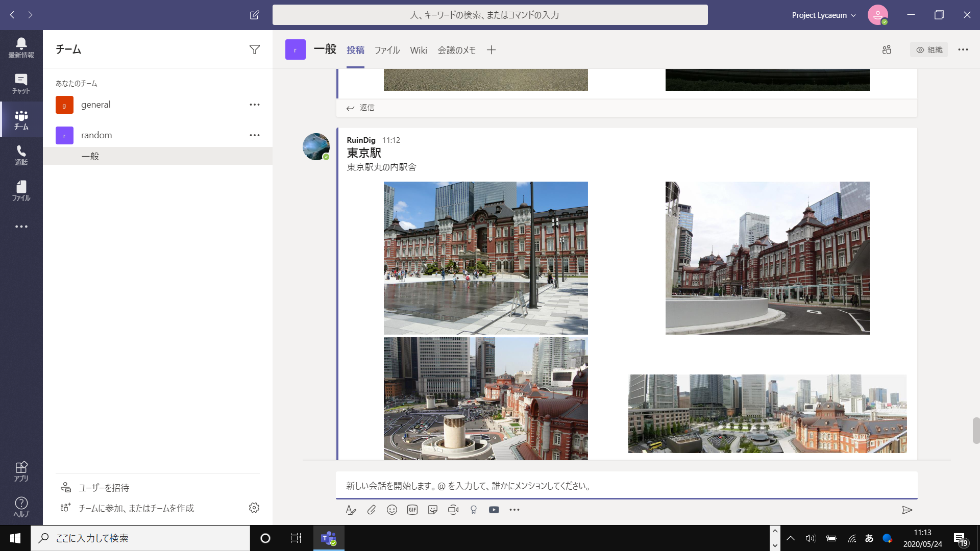Open more options for the random team
The image size is (980, 551).
pyautogui.click(x=254, y=135)
